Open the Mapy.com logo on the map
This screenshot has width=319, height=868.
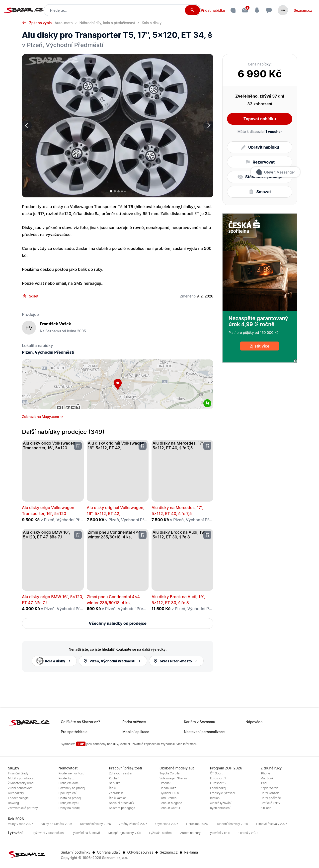207,403
